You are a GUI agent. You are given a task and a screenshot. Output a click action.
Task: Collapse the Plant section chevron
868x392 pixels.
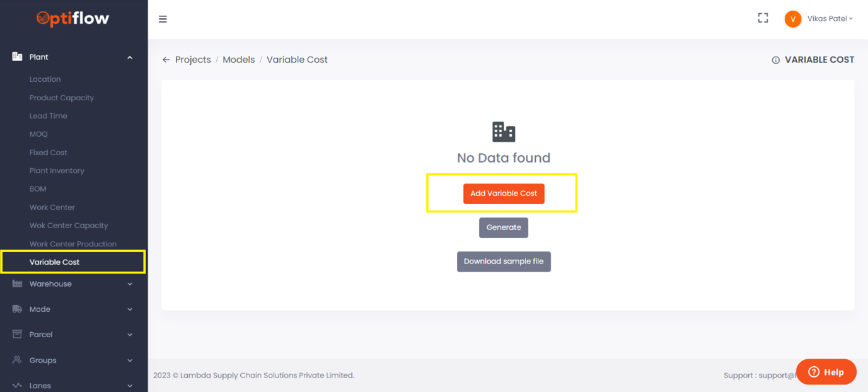130,57
